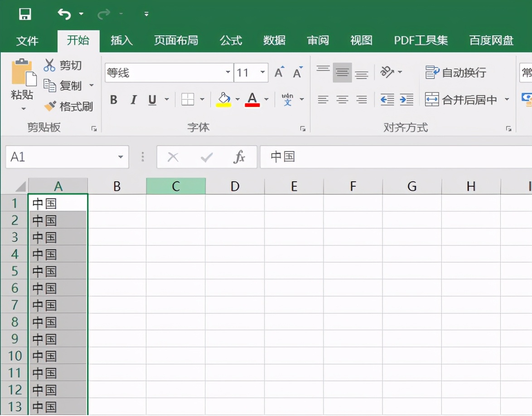532x416 pixels.
Task: Click the 复制 copy button
Action: click(x=63, y=86)
